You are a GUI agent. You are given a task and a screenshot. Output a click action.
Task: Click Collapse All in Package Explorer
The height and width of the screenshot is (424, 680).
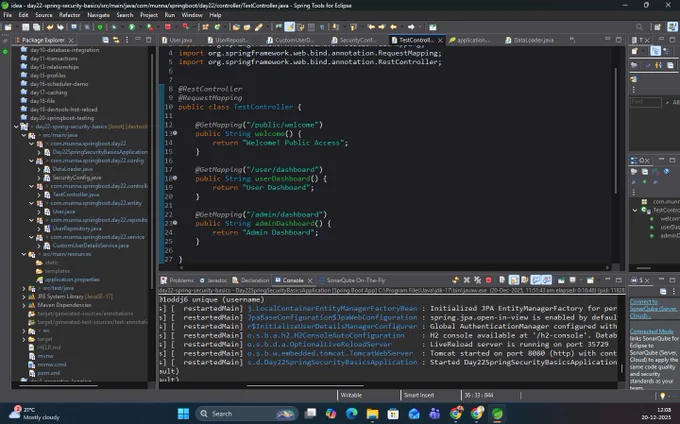(105, 40)
